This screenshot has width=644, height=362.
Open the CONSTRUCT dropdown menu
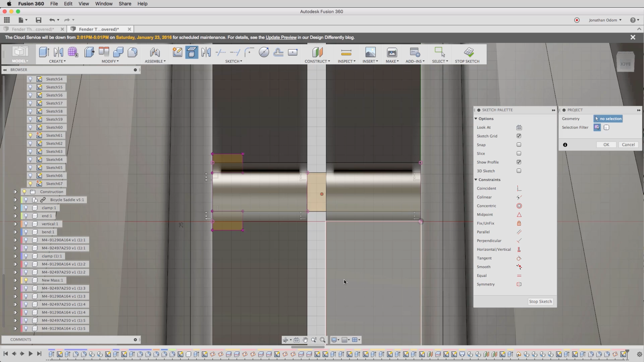(x=317, y=61)
